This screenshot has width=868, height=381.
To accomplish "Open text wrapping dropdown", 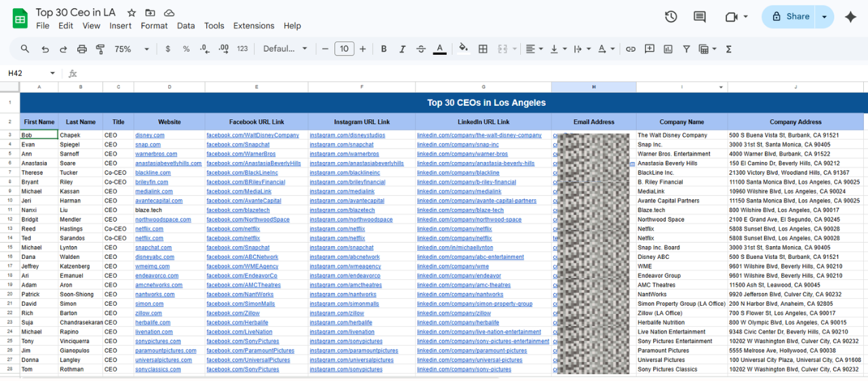I will point(582,49).
